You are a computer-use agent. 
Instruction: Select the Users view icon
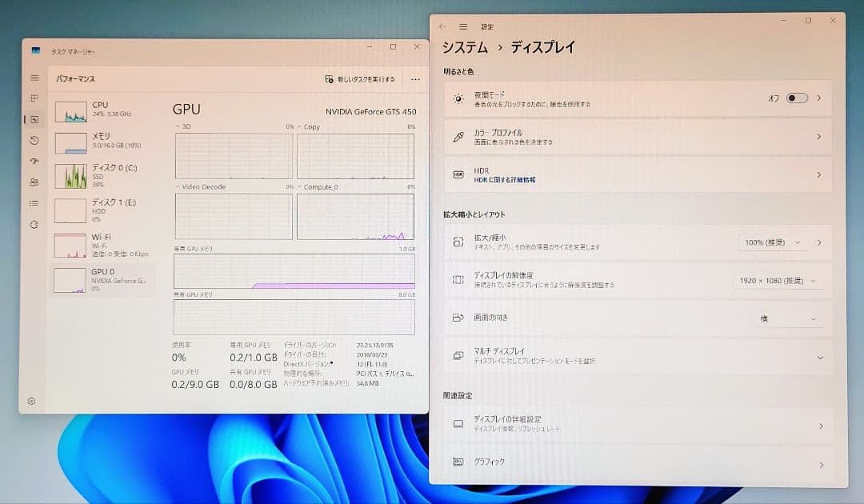coord(33,182)
